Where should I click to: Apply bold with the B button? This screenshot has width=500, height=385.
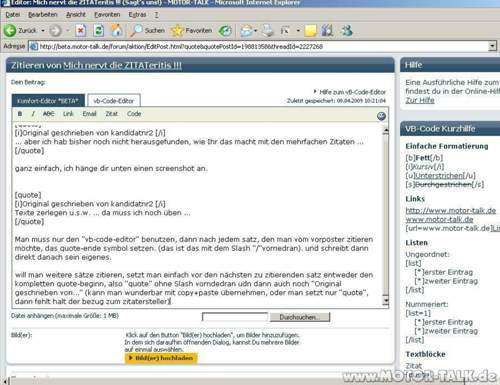click(20, 114)
